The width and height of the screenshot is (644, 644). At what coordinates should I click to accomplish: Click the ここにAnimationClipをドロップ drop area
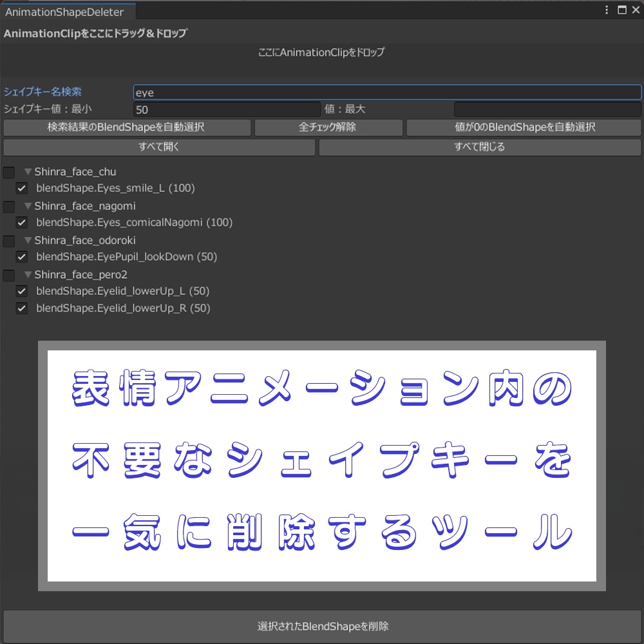pos(321,60)
